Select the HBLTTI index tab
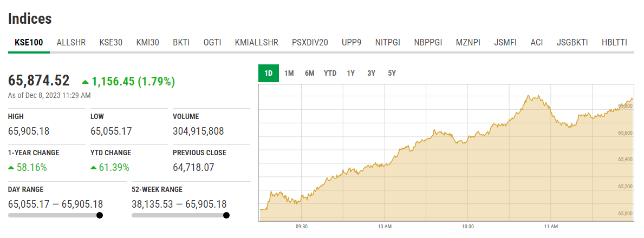Viewport: 644px width, 238px height. (614, 42)
